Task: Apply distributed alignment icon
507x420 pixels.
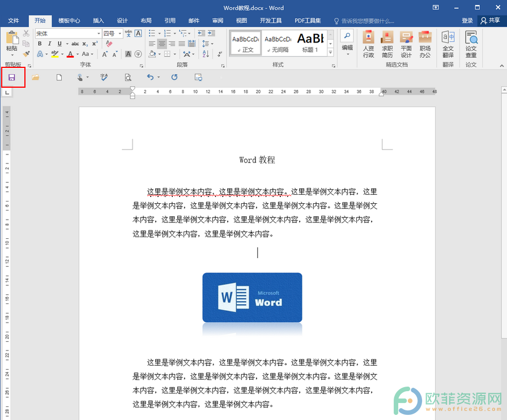Action: tap(191, 44)
